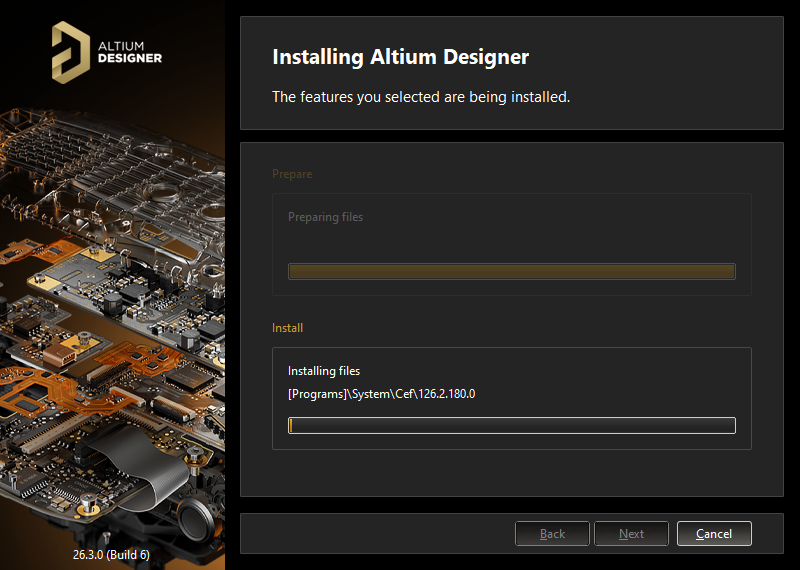Click the "features you selected" subtitle text
The height and width of the screenshot is (570, 800).
click(x=421, y=97)
